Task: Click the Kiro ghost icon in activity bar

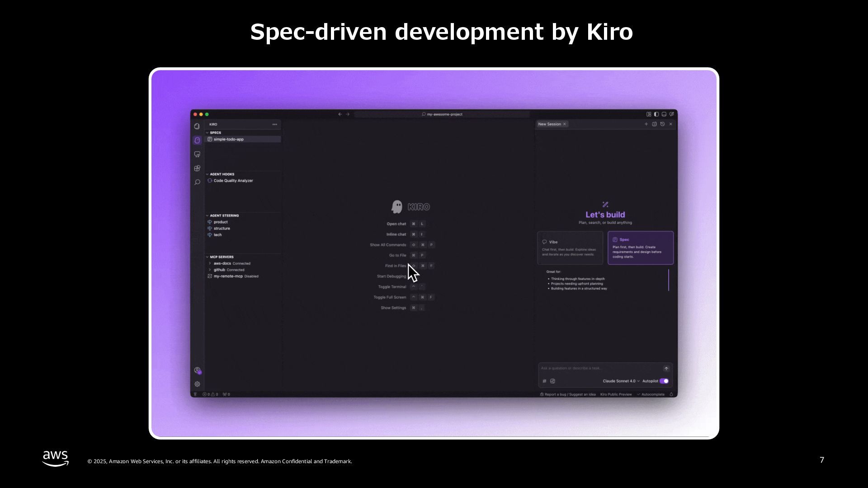Action: point(197,141)
